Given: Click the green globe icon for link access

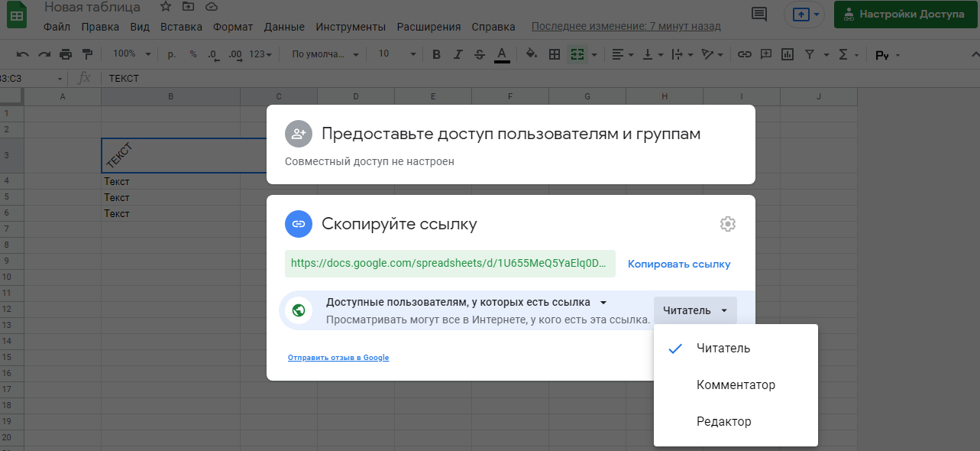Looking at the screenshot, I should (x=299, y=310).
